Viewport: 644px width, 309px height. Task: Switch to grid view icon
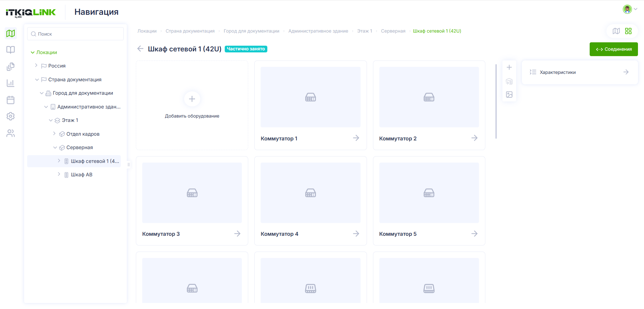[628, 31]
